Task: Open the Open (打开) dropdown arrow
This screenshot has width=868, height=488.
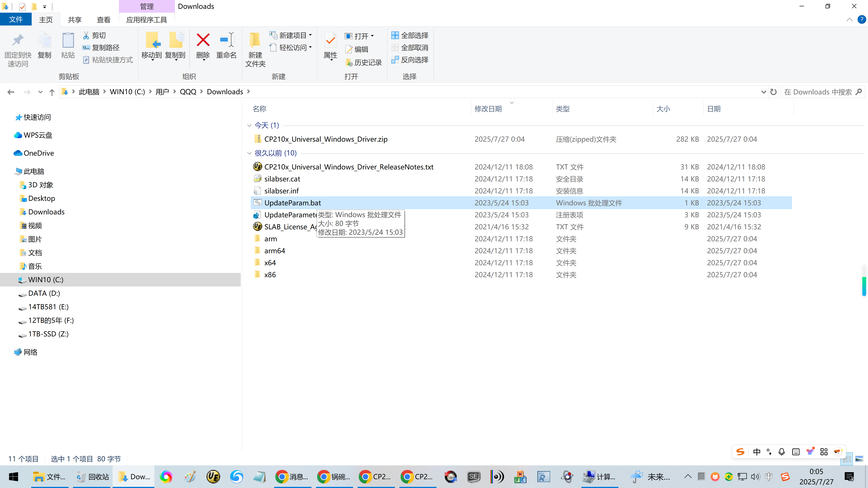Action: (x=372, y=36)
